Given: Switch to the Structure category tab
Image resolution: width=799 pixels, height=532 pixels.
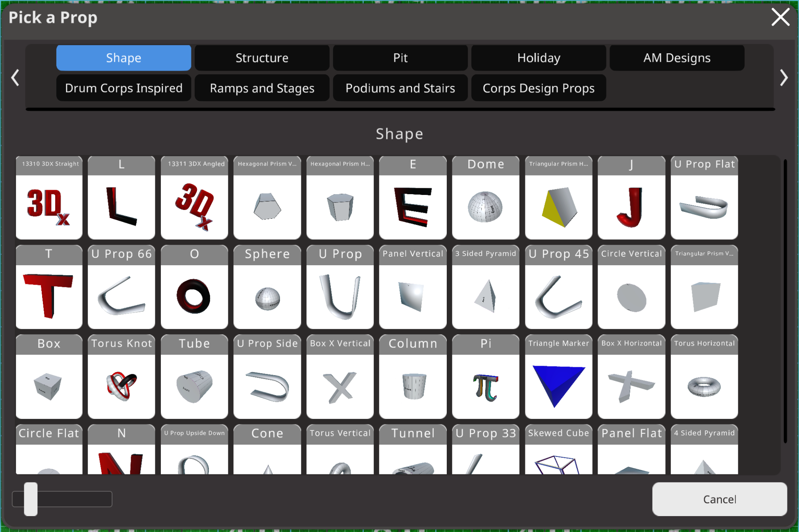Looking at the screenshot, I should (x=262, y=58).
